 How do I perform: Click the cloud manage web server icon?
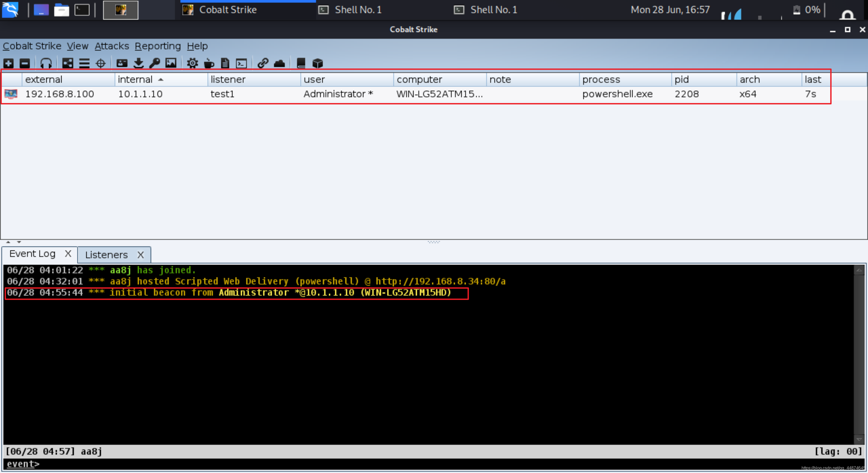[279, 63]
